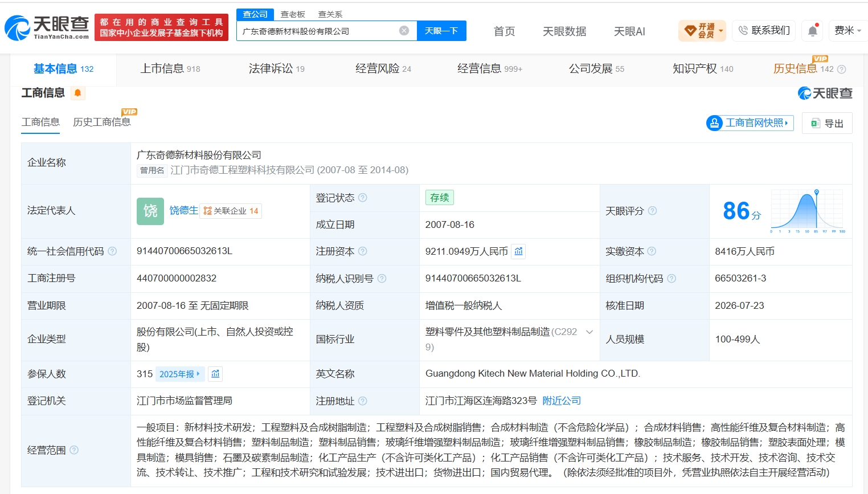Go to 天眼数据 in top navigation
This screenshot has width=868, height=494.
[564, 31]
